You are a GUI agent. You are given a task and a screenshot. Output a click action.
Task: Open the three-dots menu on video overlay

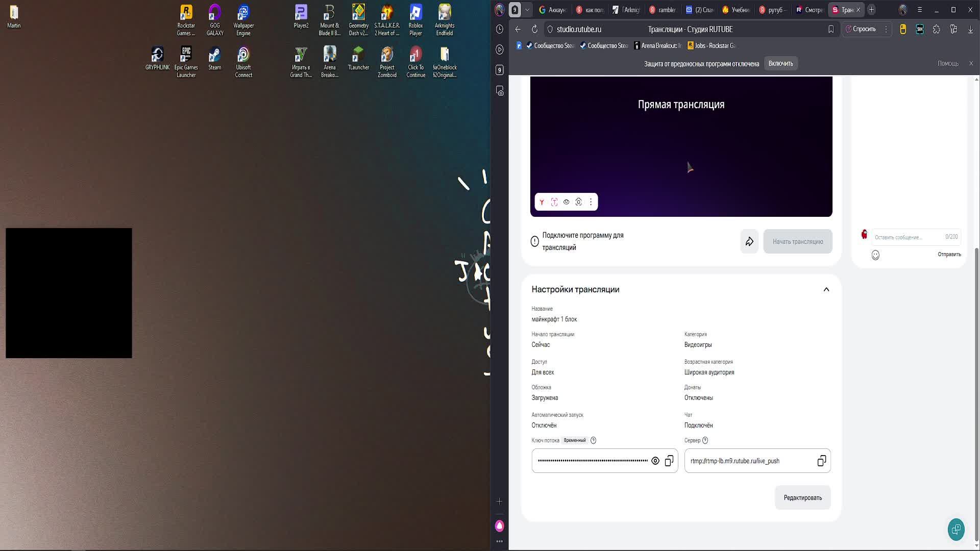(x=591, y=202)
